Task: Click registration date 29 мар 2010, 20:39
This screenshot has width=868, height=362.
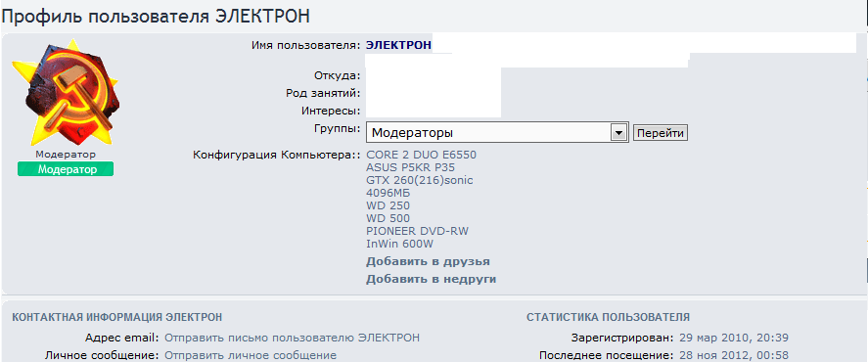Action: pos(734,338)
